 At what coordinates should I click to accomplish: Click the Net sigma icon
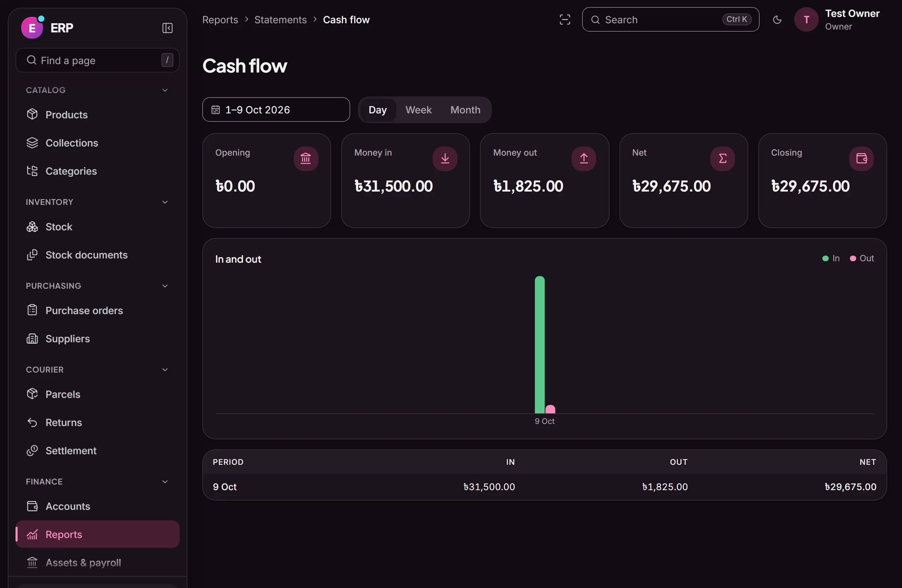point(722,159)
